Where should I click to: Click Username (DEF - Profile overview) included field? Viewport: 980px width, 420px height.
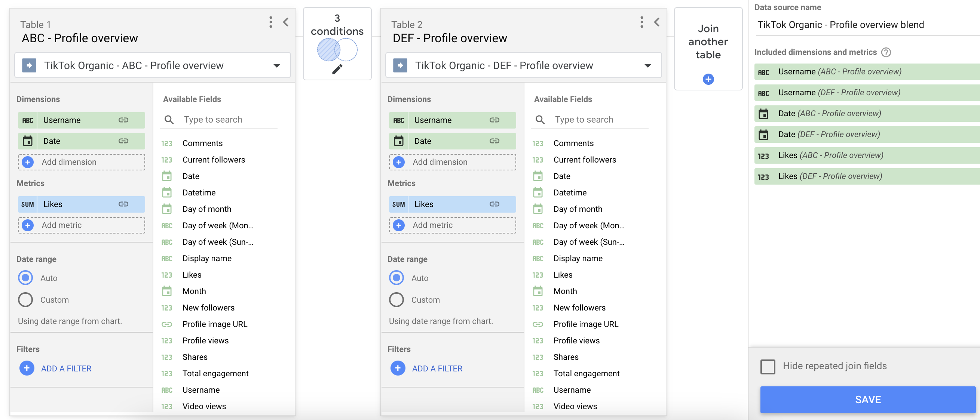(x=867, y=93)
